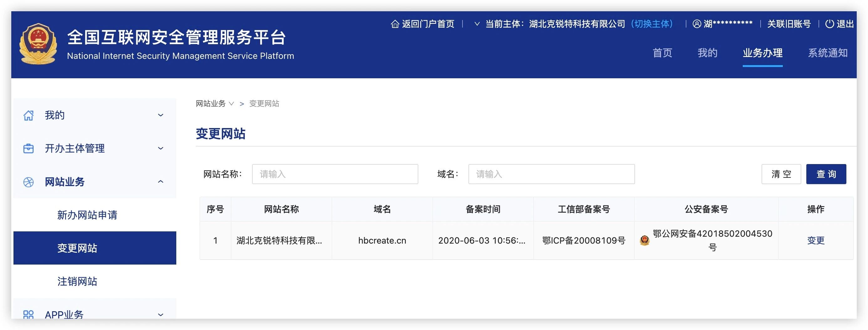Image resolution: width=868 pixels, height=330 pixels.
Task: Click the 网站名称 input field
Action: (335, 174)
